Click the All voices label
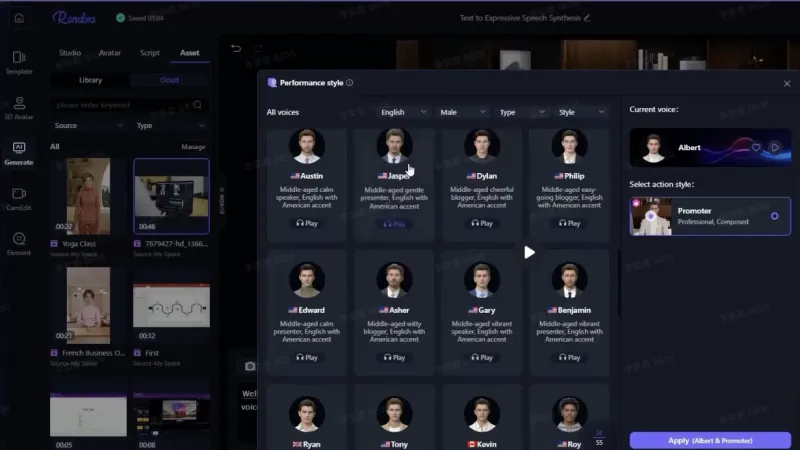 click(x=283, y=112)
